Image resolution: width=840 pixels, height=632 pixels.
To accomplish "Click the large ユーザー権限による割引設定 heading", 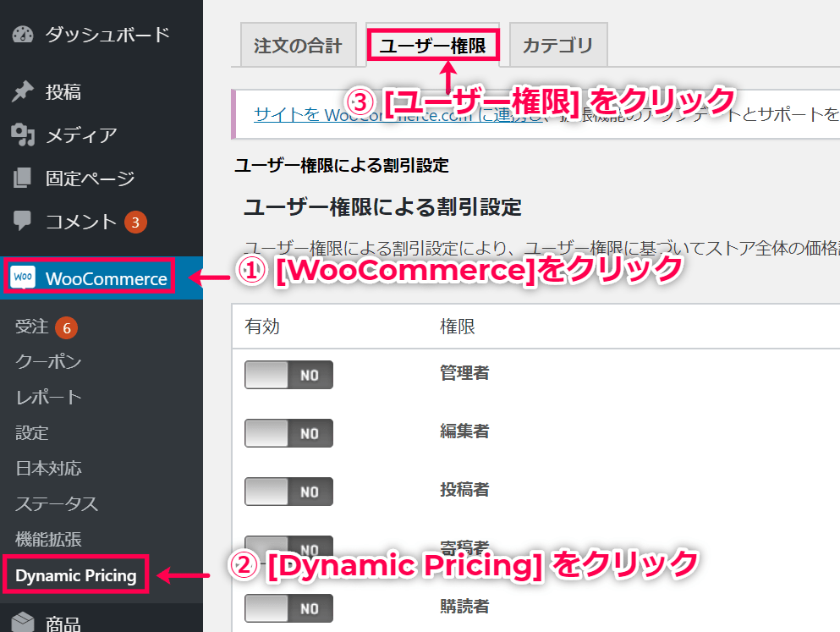I will 382,207.
